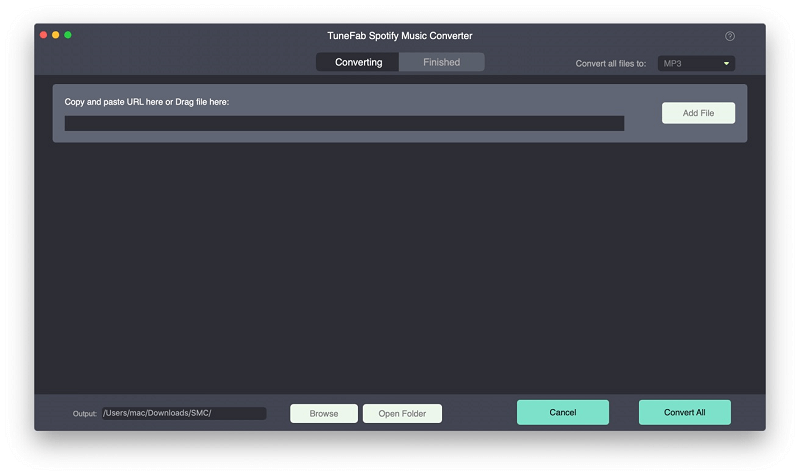Minimize the window using the yellow button
The image size is (800, 476).
pos(56,35)
